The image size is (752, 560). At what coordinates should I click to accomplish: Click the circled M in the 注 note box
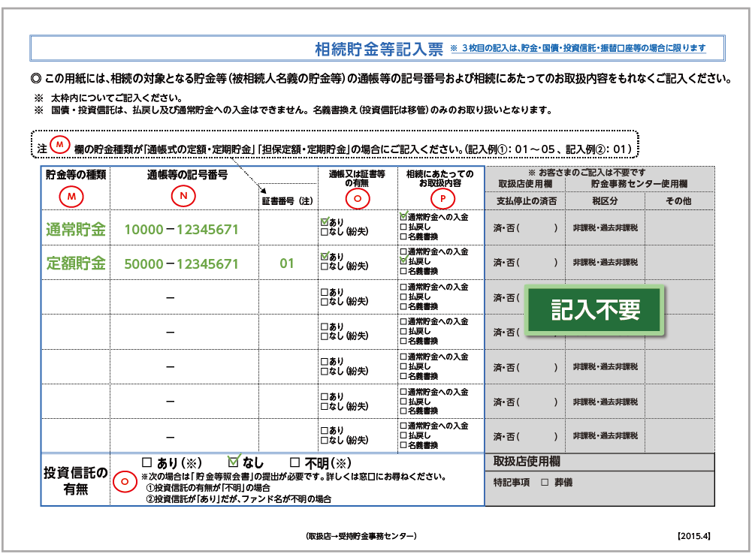pyautogui.click(x=60, y=144)
